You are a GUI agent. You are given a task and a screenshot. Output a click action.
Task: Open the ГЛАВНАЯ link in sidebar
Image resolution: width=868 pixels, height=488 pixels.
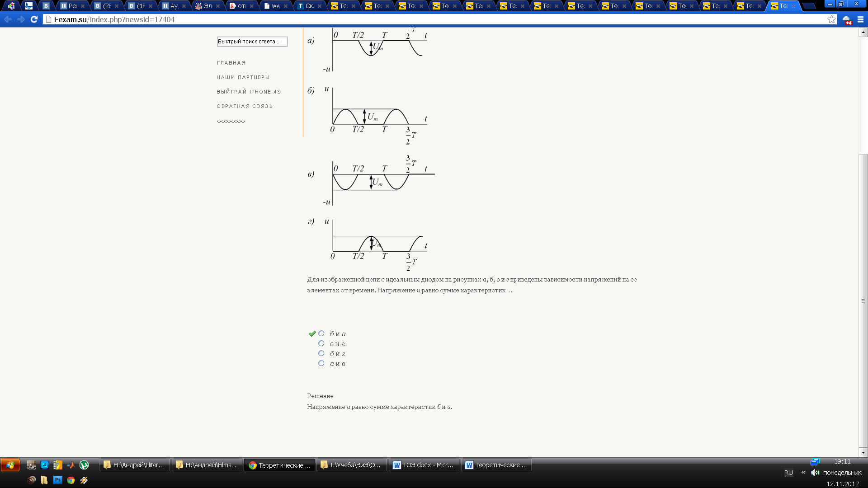(x=231, y=63)
